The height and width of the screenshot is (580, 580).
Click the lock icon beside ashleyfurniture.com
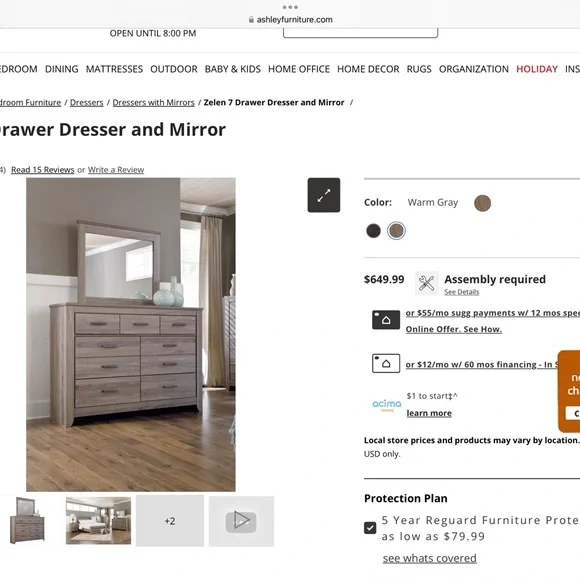(x=251, y=20)
